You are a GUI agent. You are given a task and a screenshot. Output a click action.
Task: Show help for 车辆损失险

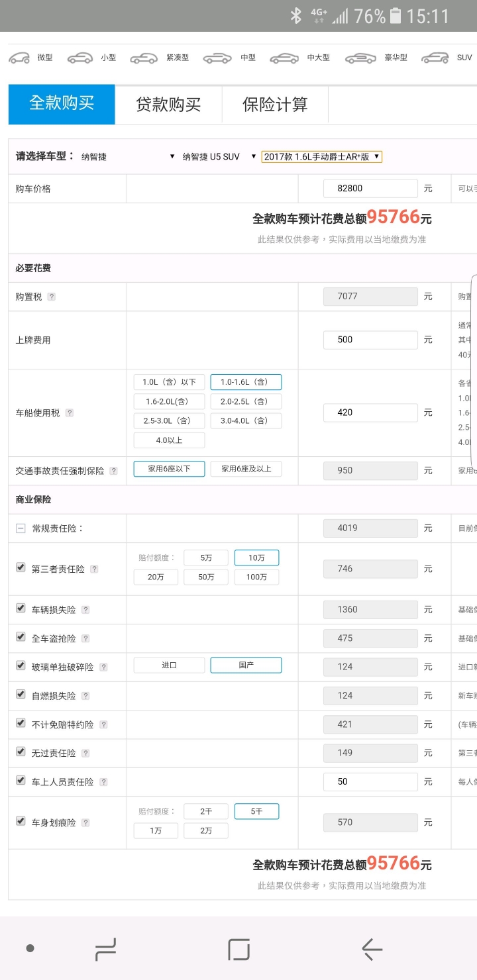pyautogui.click(x=85, y=611)
